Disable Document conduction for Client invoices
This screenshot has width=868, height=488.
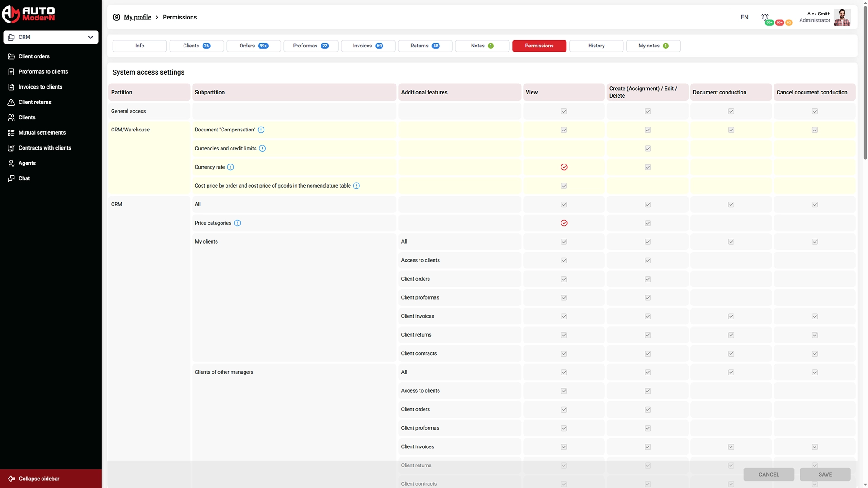(x=731, y=316)
